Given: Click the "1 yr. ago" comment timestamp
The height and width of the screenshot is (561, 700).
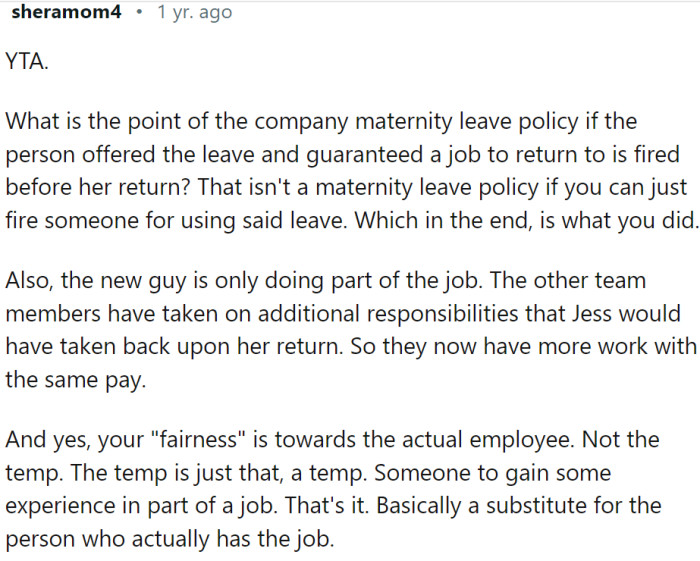Looking at the screenshot, I should coord(195,14).
